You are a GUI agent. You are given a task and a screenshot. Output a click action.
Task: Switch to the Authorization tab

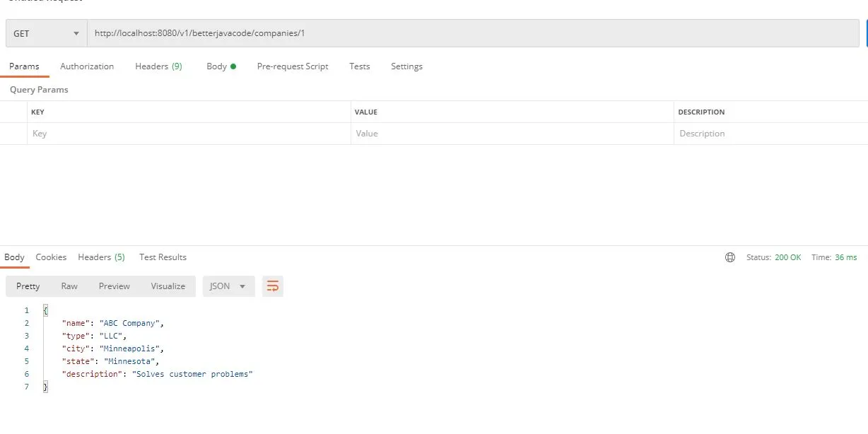[87, 66]
